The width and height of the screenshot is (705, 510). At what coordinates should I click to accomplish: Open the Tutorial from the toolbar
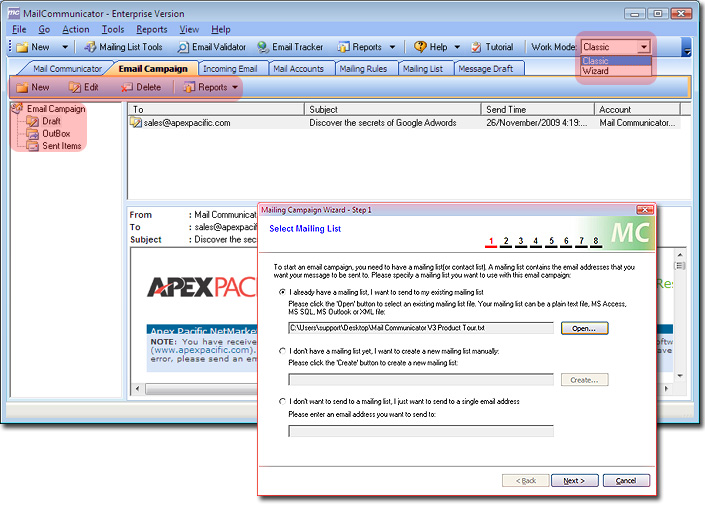click(x=492, y=47)
